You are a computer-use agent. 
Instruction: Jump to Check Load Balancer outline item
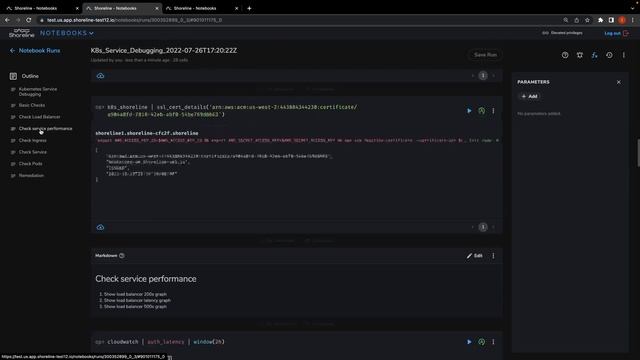[39, 117]
